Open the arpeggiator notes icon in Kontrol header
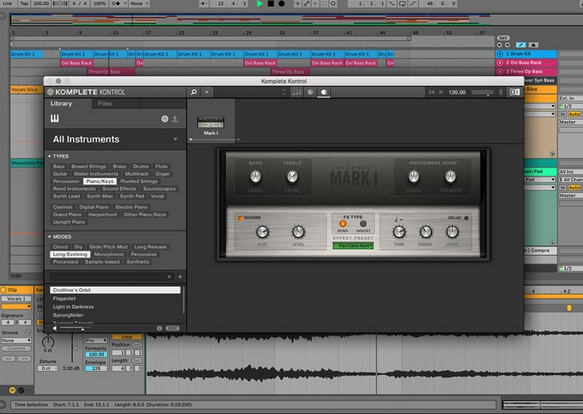Viewport: 583px width, 414px height. [x=296, y=92]
